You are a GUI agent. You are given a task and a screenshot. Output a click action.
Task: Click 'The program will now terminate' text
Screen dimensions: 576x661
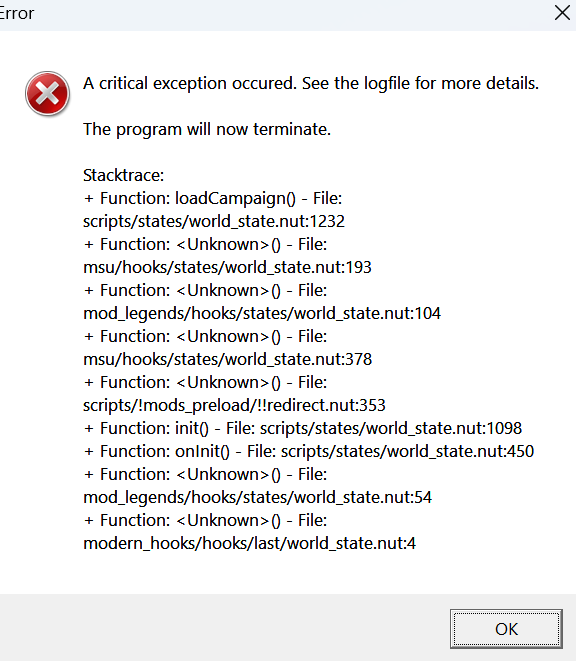point(207,129)
